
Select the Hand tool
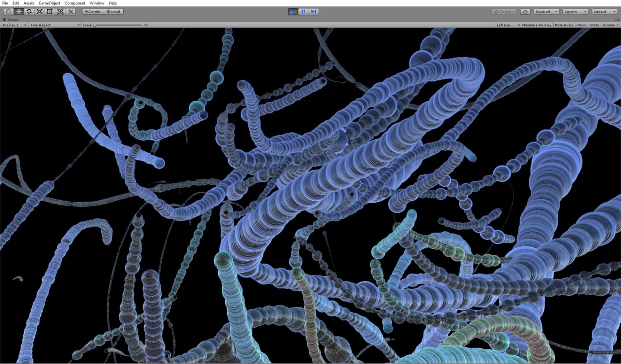pos(9,12)
